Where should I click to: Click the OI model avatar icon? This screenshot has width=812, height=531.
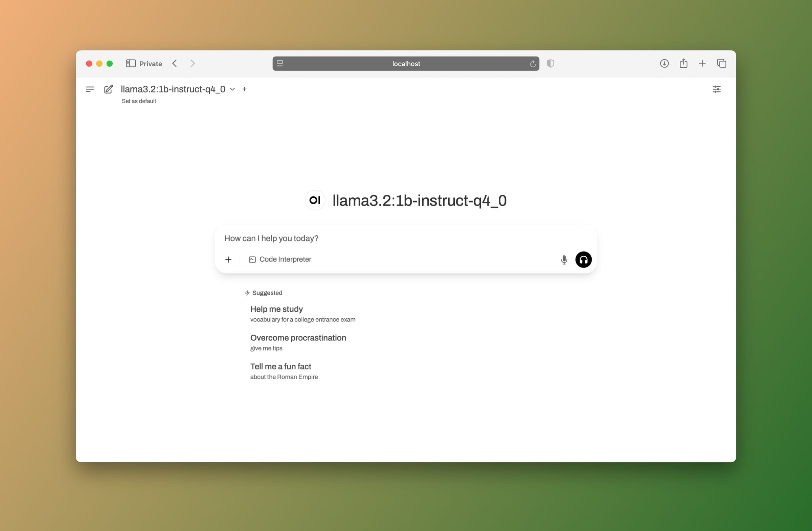(315, 200)
